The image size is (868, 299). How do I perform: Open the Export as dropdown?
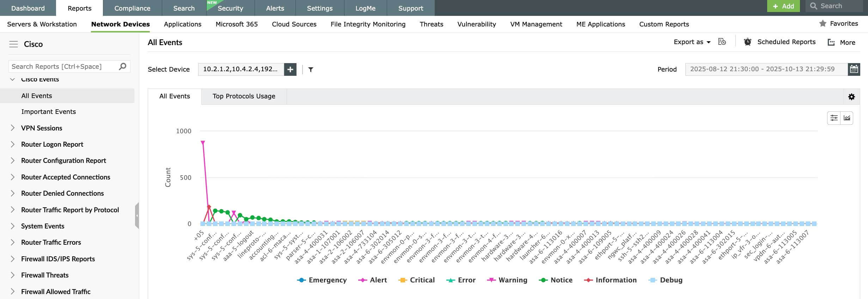point(692,42)
